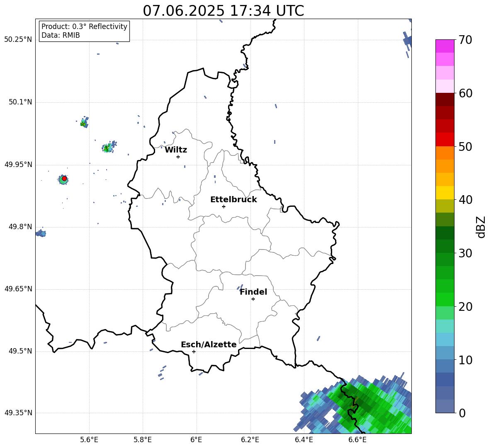Image resolution: width=491 pixels, height=448 pixels.
Task: Click the 49.5°N latitude label
Action: [20, 351]
